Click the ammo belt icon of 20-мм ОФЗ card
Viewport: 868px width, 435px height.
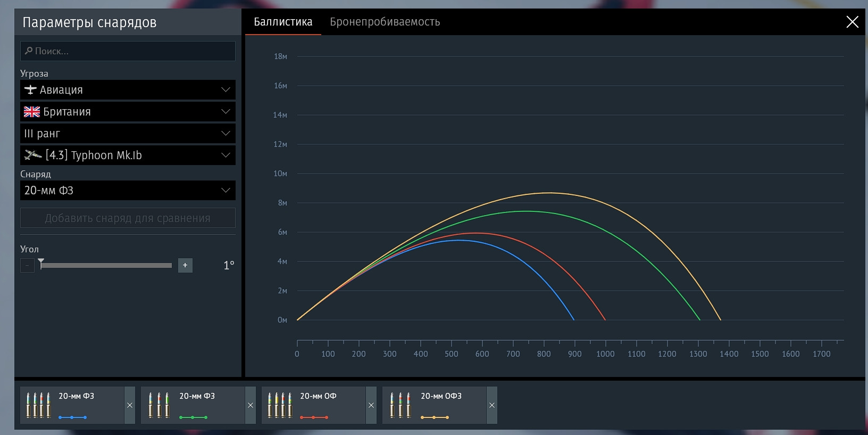pyautogui.click(x=400, y=405)
